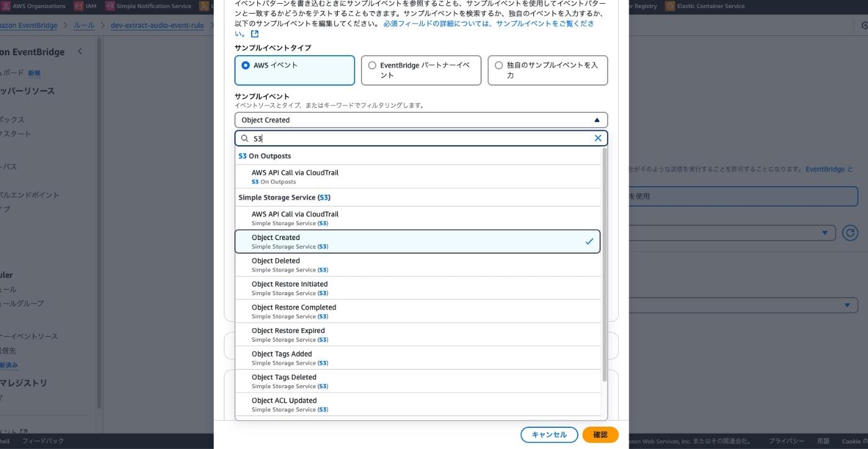Choose AWS API Call via CloudTrail under Simple Storage Service
This screenshot has height=449, width=868.
coord(418,218)
